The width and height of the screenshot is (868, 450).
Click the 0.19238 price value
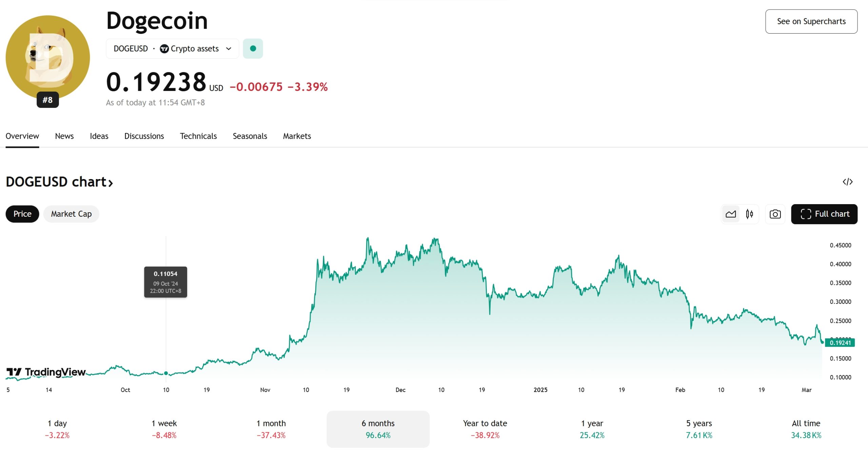tap(156, 82)
